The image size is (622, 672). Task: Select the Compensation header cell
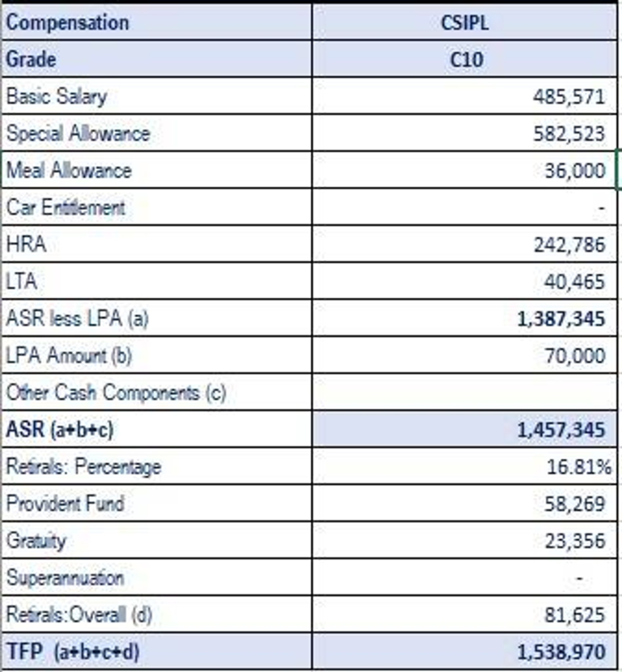(x=156, y=23)
